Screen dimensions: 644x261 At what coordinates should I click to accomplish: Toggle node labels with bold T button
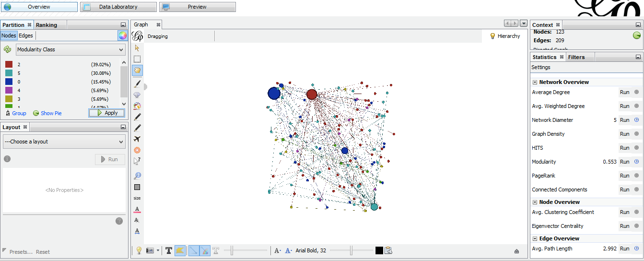click(x=169, y=250)
